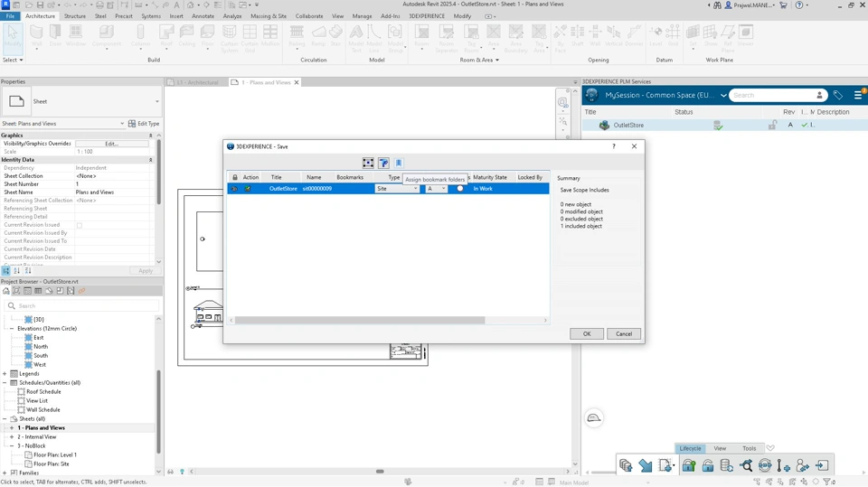
Task: Click the user icon inside PLM search box
Action: 819,95
